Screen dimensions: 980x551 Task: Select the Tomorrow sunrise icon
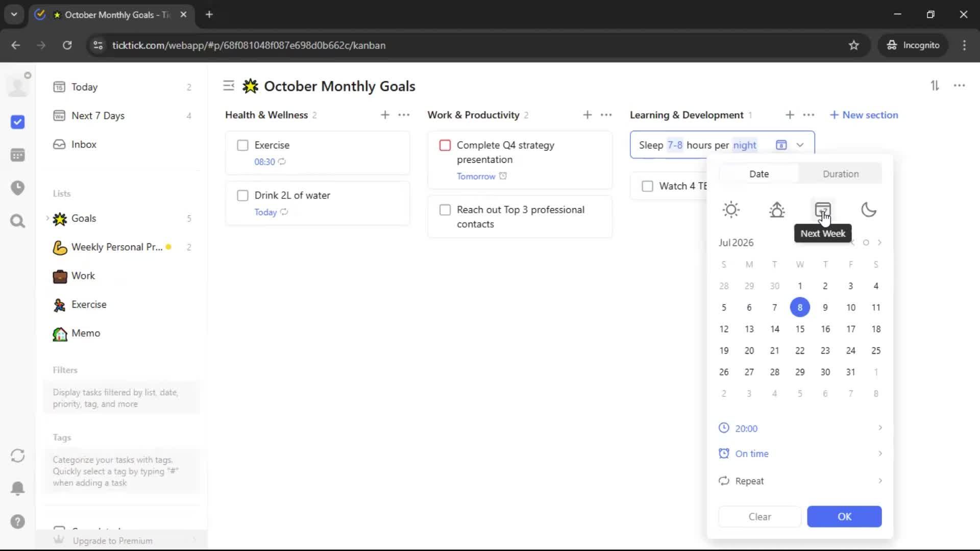click(x=777, y=210)
